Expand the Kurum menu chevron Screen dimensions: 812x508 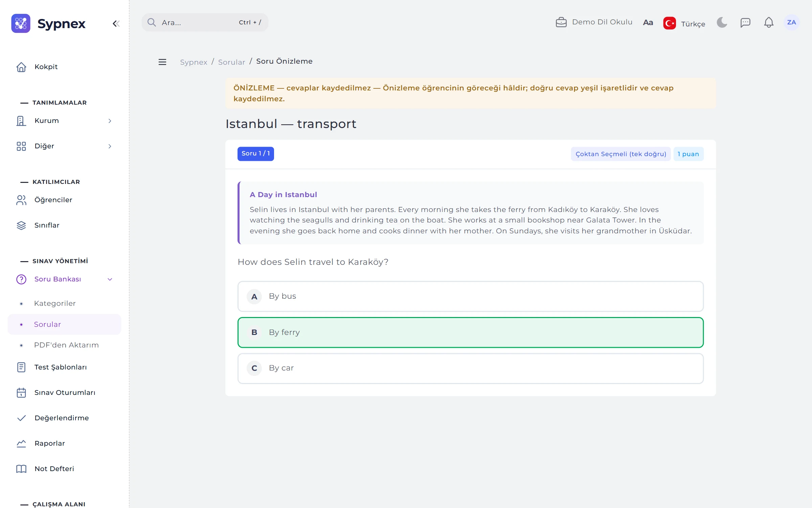110,121
